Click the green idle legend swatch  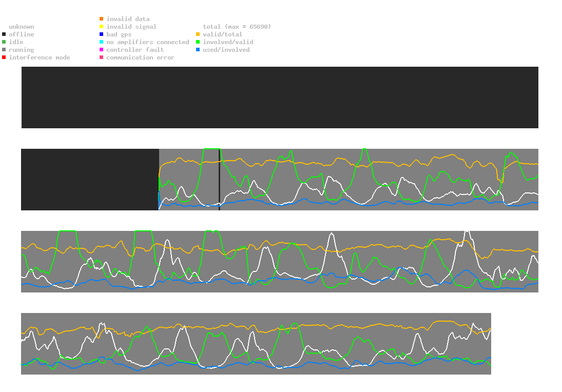(x=4, y=42)
